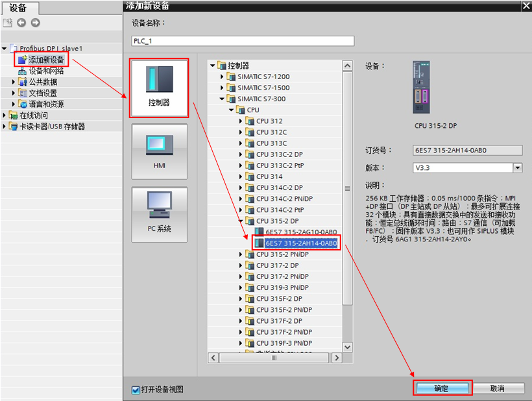This screenshot has height=401, width=532.
Task: Click the CPU 315-2 DP device preview image
Action: pyautogui.click(x=422, y=87)
